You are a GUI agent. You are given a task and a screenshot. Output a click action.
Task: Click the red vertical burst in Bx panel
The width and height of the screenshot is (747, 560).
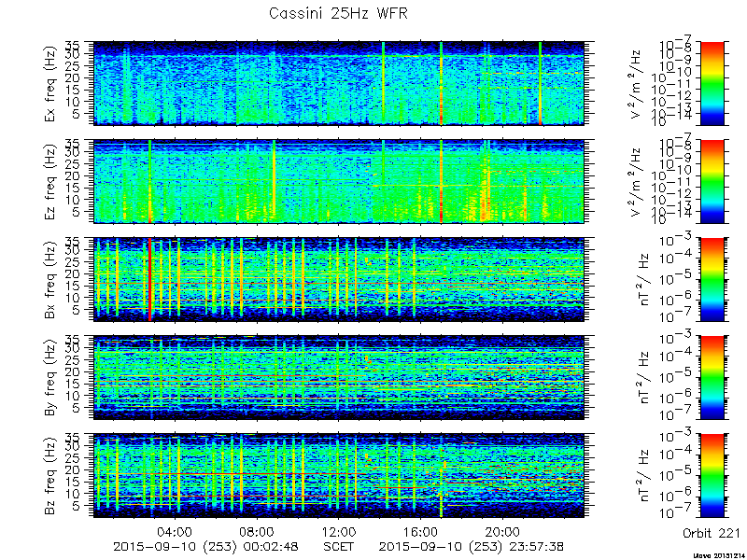click(149, 279)
